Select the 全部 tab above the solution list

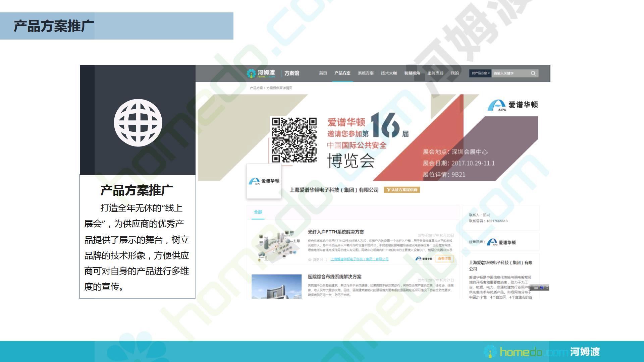(258, 212)
